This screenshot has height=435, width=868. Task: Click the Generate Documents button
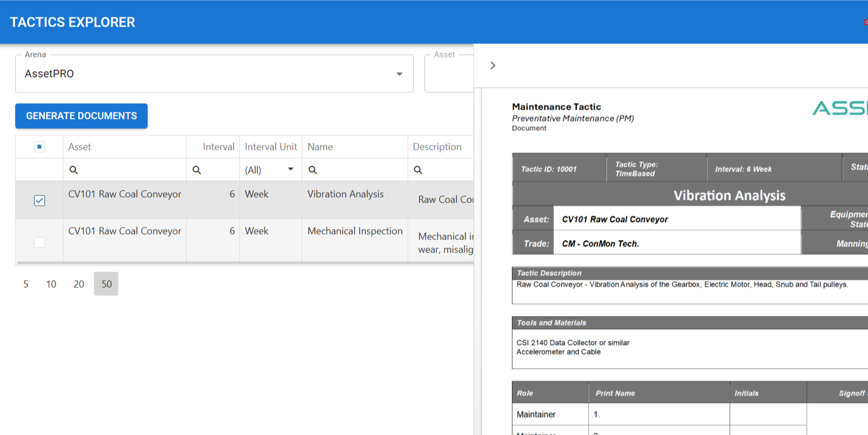(81, 116)
